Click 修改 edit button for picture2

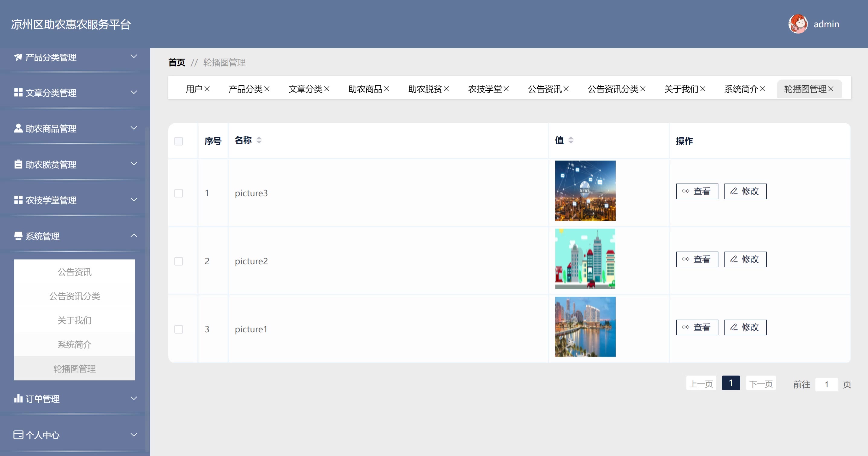[745, 259]
